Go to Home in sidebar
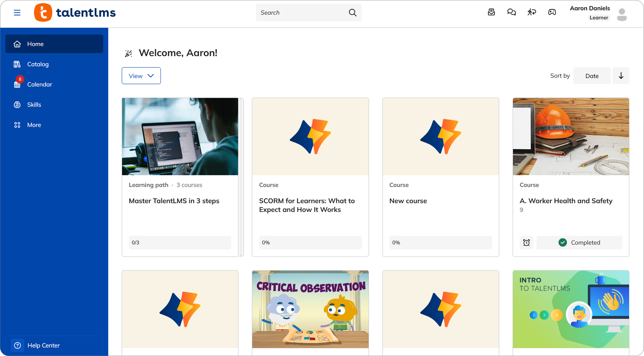This screenshot has width=644, height=356. [x=54, y=44]
